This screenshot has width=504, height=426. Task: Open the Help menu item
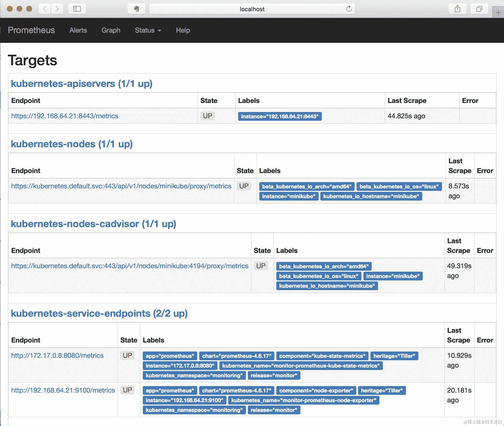[183, 30]
